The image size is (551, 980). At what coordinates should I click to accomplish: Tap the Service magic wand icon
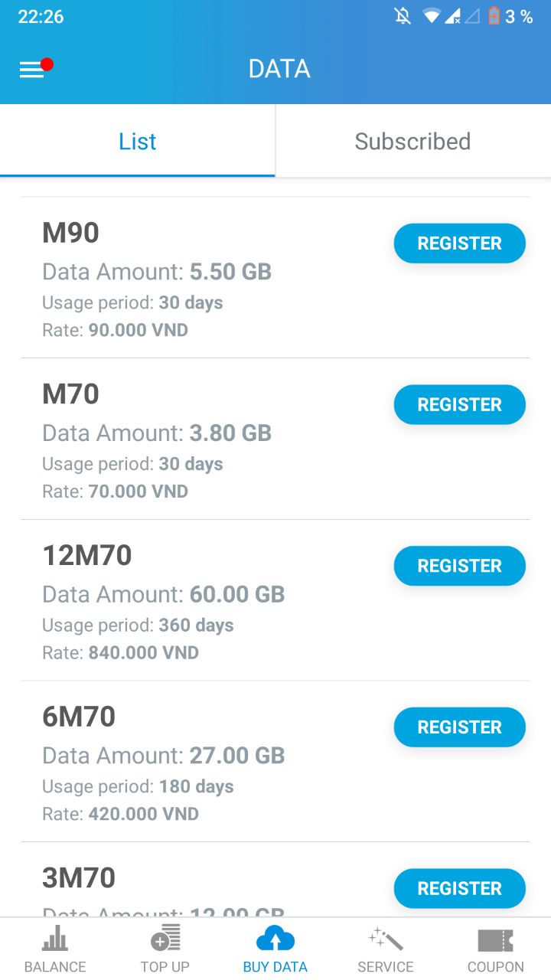pos(386,939)
